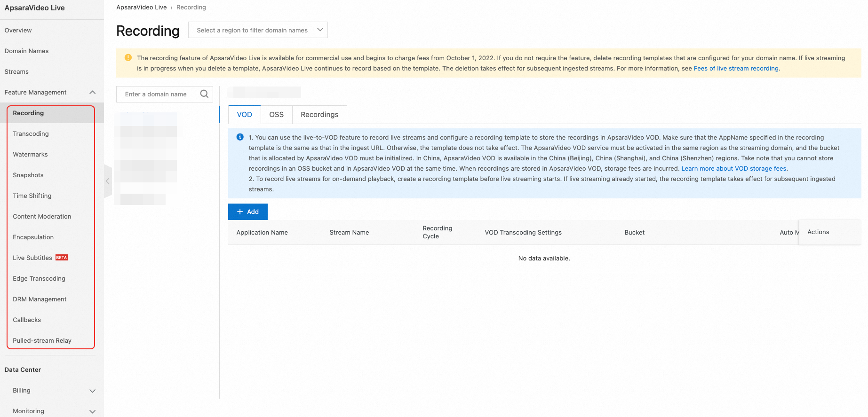Image resolution: width=868 pixels, height=417 pixels.
Task: Click the Recording breadcrumb item
Action: (191, 7)
